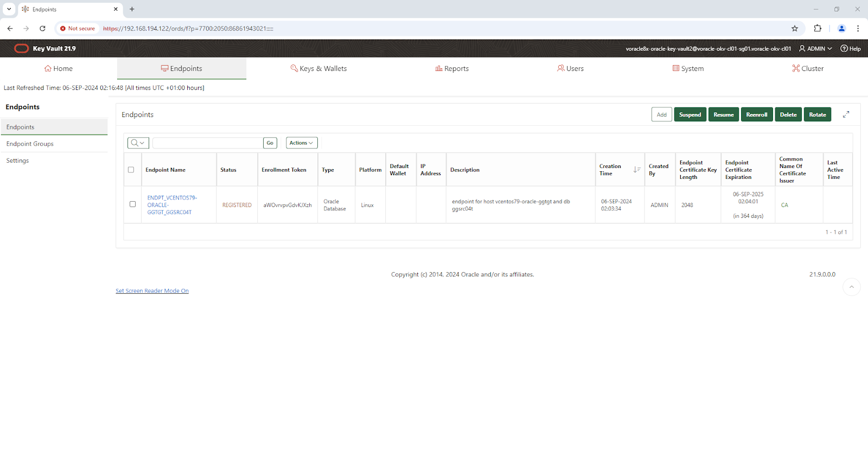
Task: Click the Oracle Database type cell
Action: [x=335, y=205]
